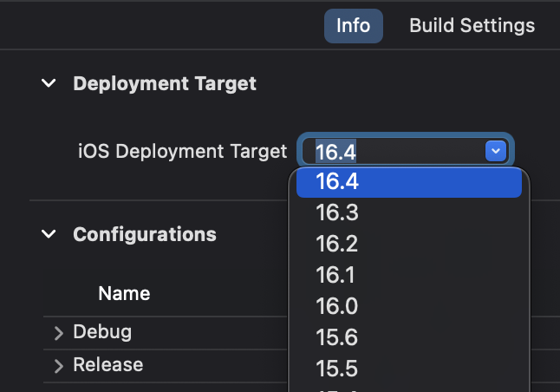Click the Name column header
The image size is (560, 392).
point(124,293)
